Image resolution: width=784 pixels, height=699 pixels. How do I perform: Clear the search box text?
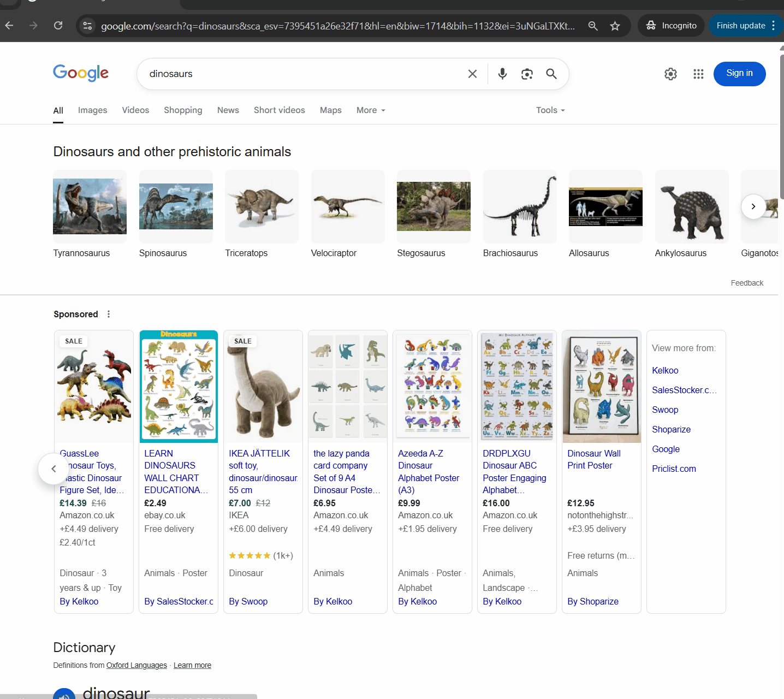(x=473, y=74)
